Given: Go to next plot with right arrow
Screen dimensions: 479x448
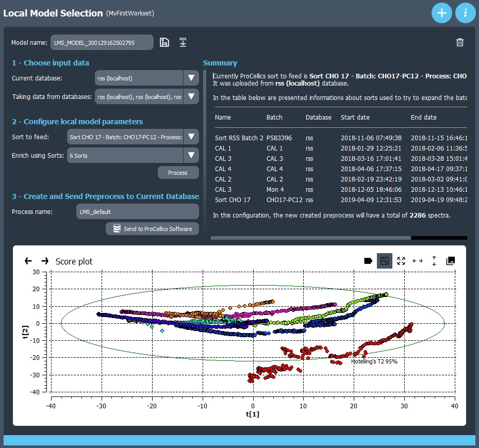Looking at the screenshot, I should [45, 261].
